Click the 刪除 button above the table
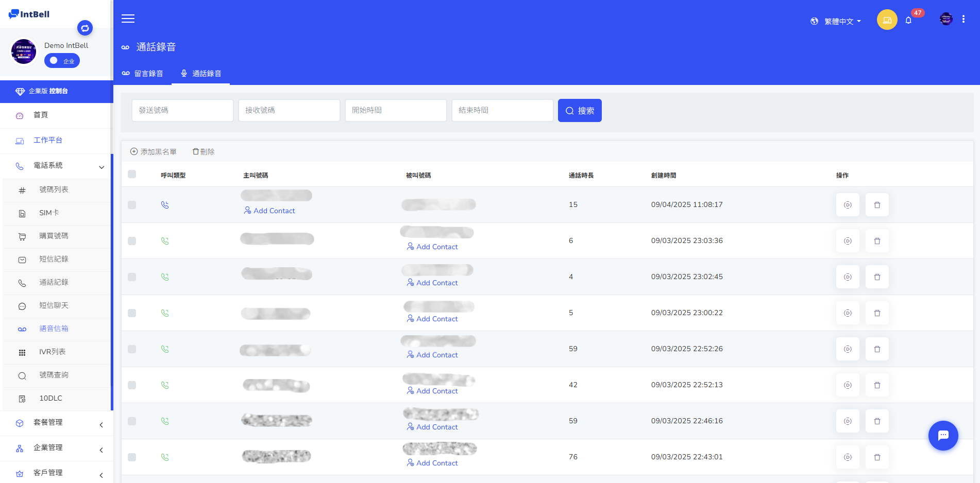Viewport: 980px width, 483px height. 204,151
